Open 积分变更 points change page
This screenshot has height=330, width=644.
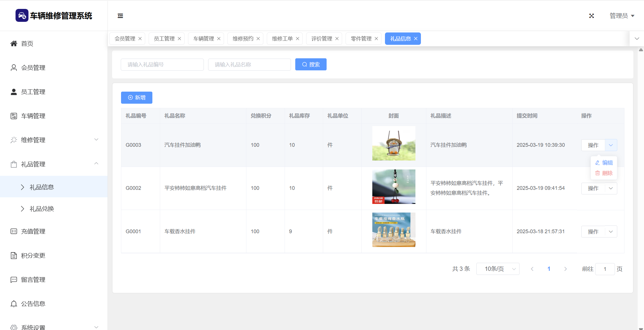click(x=33, y=255)
